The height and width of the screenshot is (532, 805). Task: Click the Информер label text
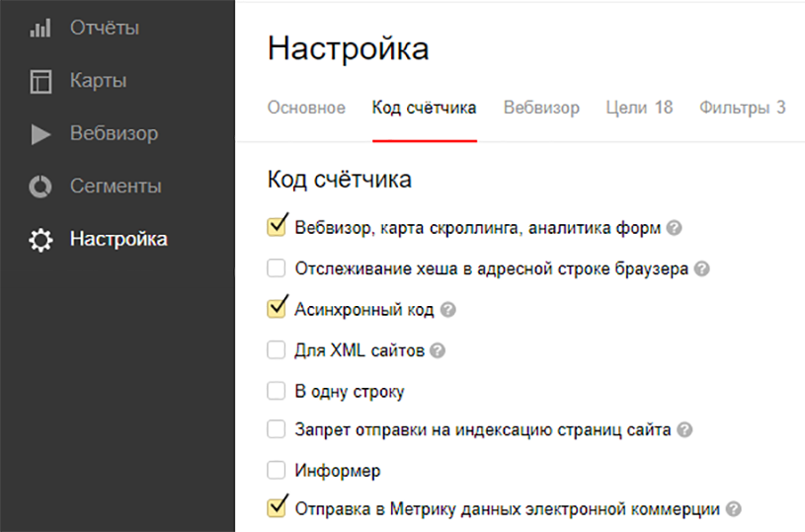tap(337, 471)
